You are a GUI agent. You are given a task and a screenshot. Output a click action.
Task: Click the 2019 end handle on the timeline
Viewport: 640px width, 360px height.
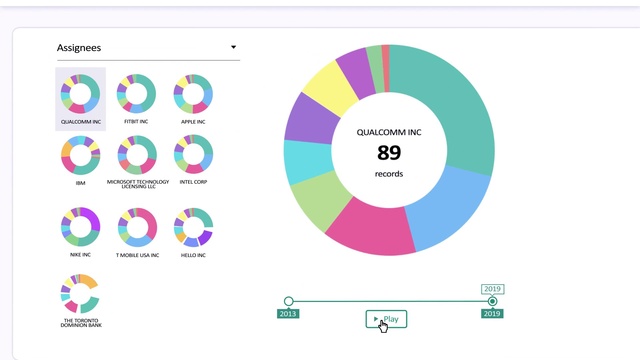[492, 301]
